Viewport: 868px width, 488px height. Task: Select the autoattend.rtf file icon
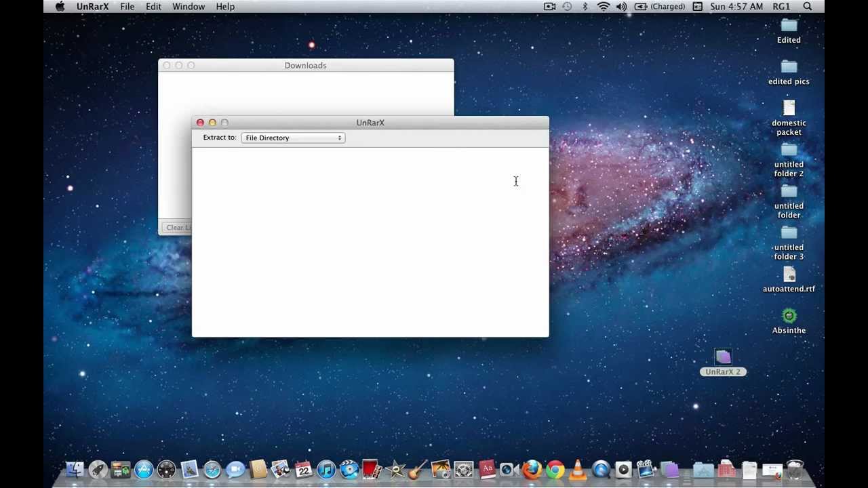click(789, 279)
